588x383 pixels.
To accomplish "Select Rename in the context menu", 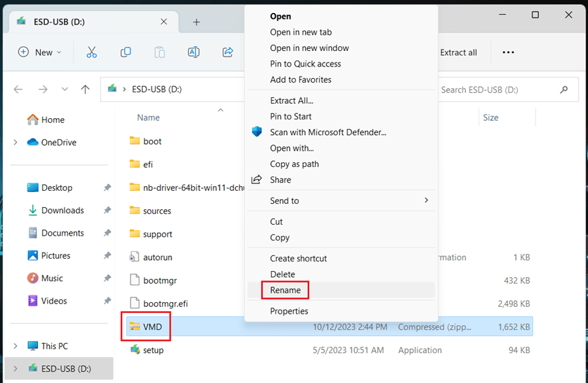I will [x=286, y=290].
